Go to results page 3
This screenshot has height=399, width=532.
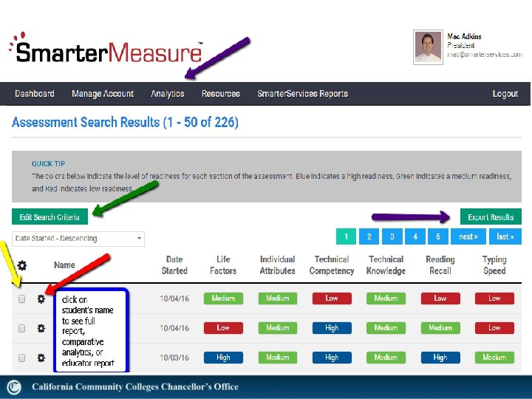[392, 236]
